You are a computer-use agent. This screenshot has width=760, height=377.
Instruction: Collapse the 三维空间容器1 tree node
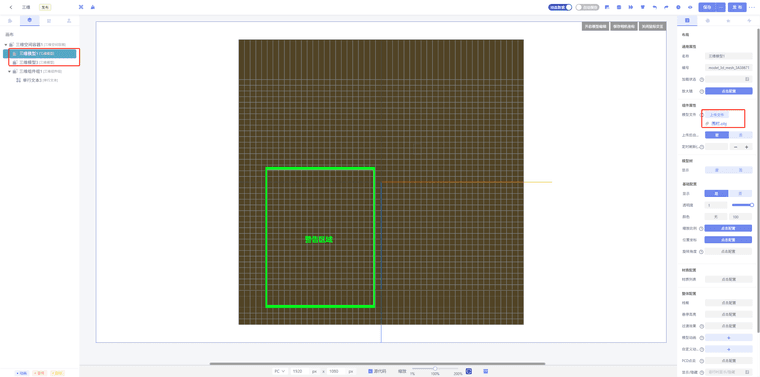click(6, 44)
